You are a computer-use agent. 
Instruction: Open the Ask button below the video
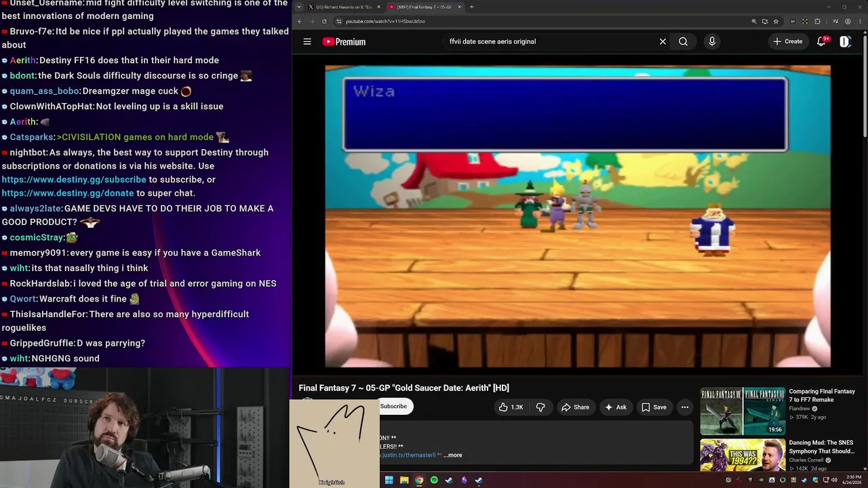point(616,407)
